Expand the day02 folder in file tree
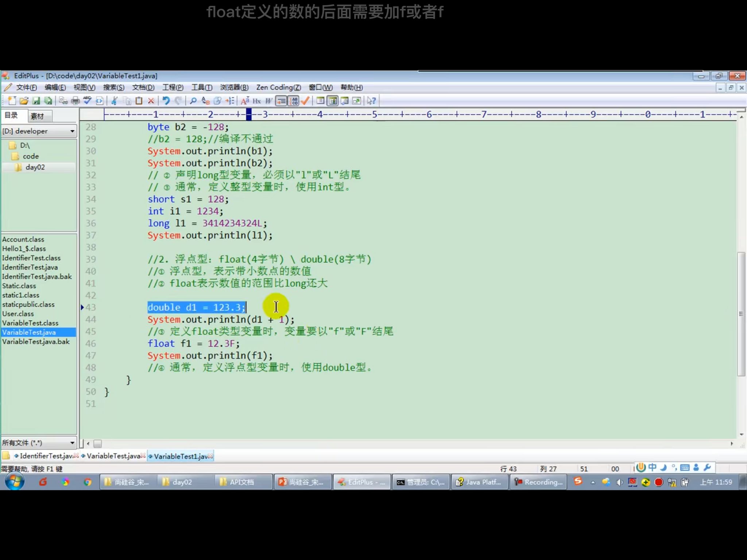Screen dimensions: 747x560 (x=34, y=167)
